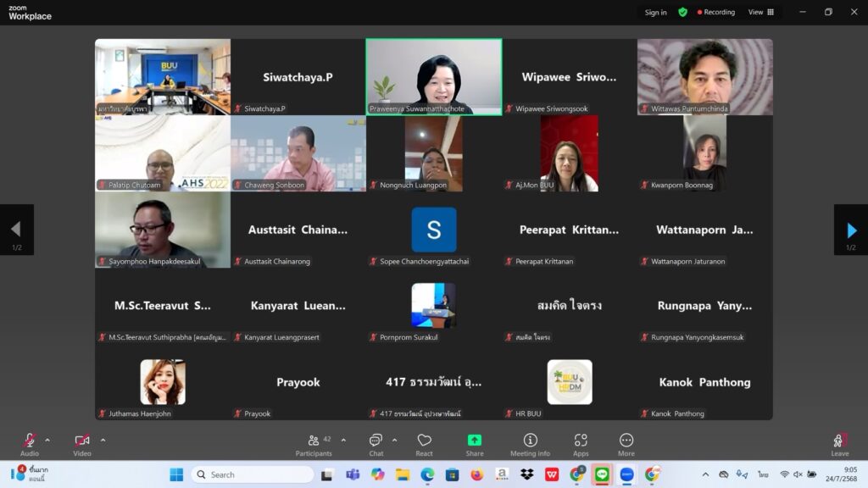
Task: Leave the meeting
Action: (839, 444)
